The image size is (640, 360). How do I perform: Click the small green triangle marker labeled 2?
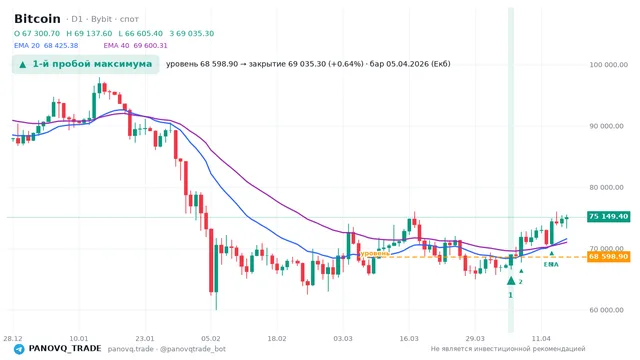click(x=521, y=271)
